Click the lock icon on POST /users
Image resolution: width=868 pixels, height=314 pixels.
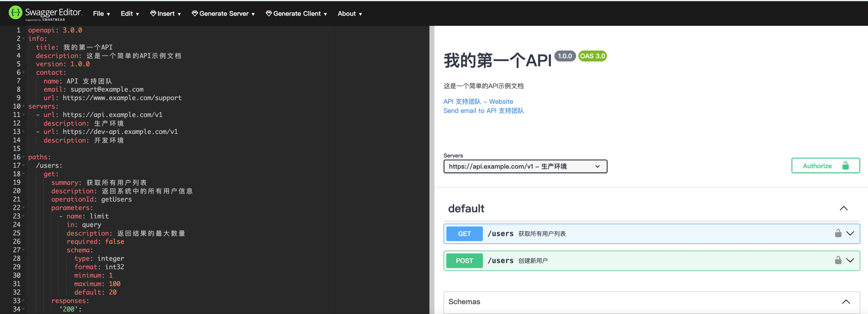(x=838, y=260)
